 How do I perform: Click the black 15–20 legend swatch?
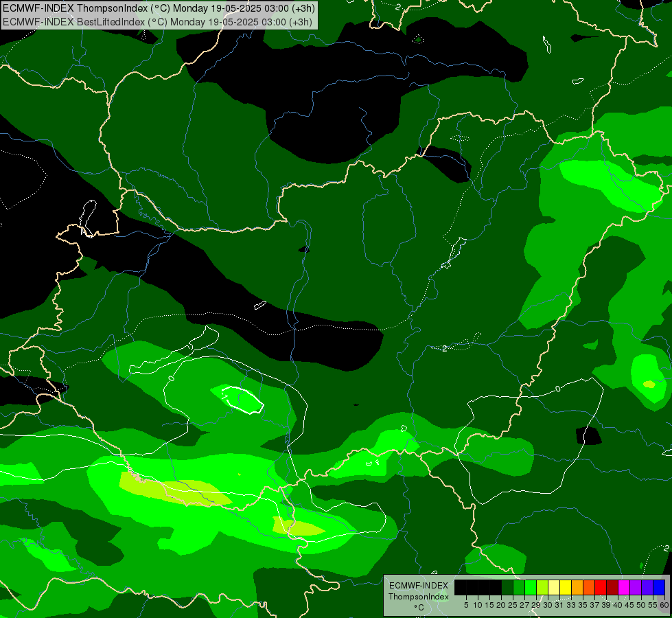[496, 587]
